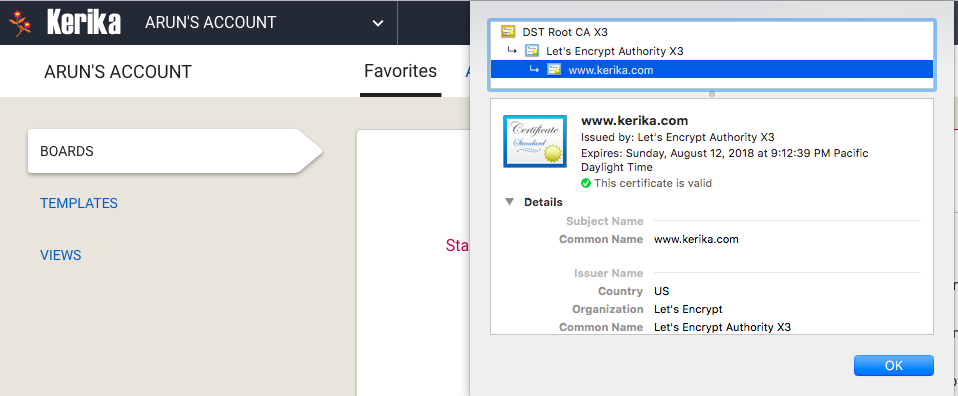Click the Expires date text line
The width and height of the screenshot is (958, 396).
tap(725, 160)
